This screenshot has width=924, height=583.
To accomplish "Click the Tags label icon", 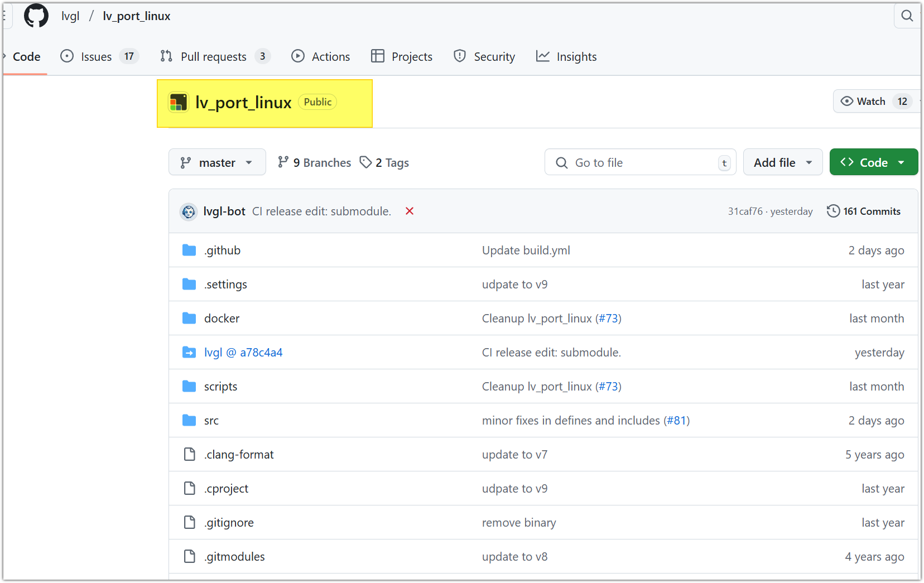I will click(x=366, y=162).
